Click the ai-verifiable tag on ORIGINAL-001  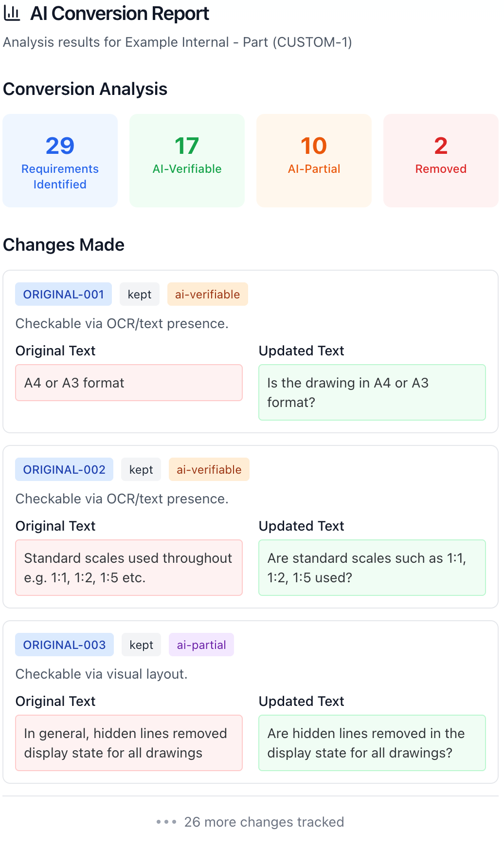click(207, 295)
